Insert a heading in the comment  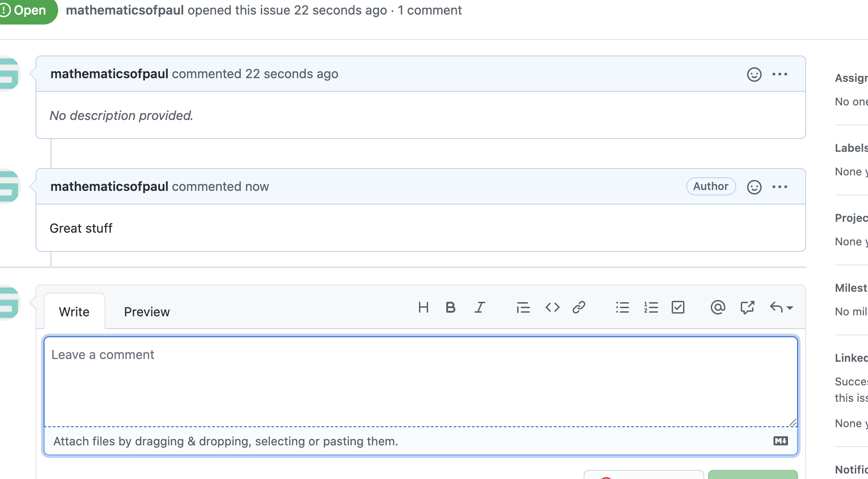pyautogui.click(x=424, y=307)
